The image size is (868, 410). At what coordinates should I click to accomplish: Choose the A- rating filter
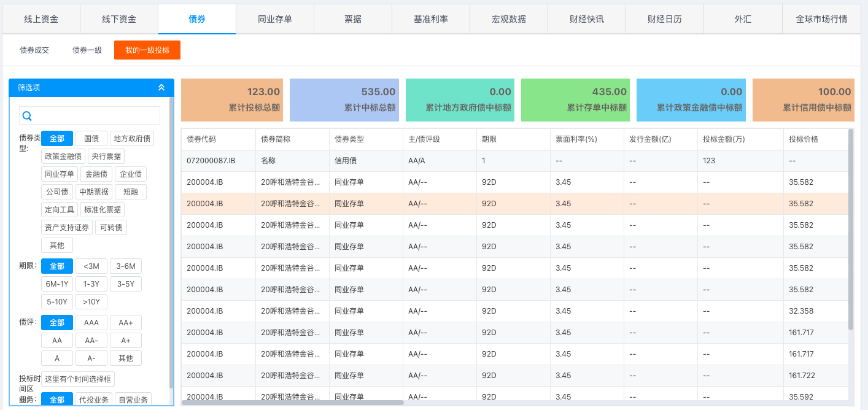tap(91, 358)
